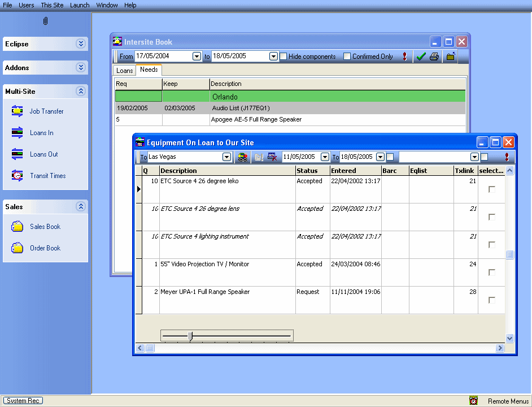Click the document exclamation icon in loan toolbar
532x407 pixels.
click(259, 157)
